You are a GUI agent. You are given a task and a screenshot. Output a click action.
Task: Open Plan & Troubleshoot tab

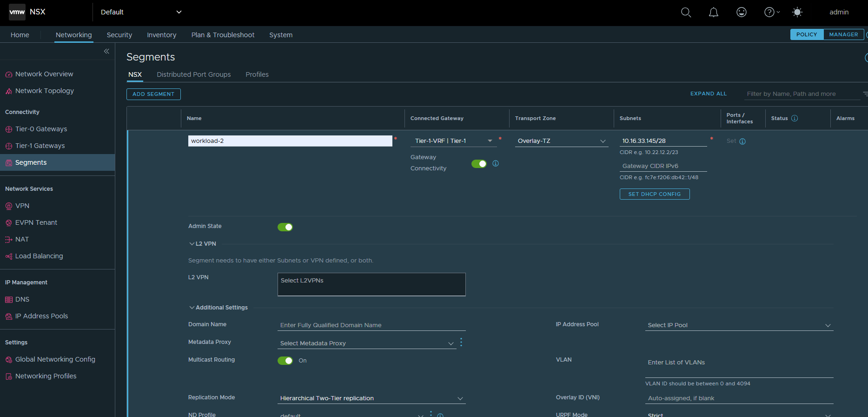pyautogui.click(x=223, y=35)
